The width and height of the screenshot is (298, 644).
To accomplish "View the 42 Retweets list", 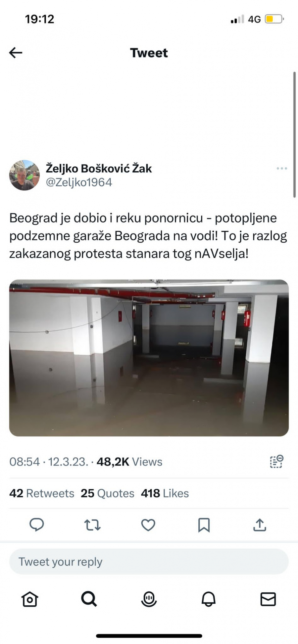I will click(42, 493).
